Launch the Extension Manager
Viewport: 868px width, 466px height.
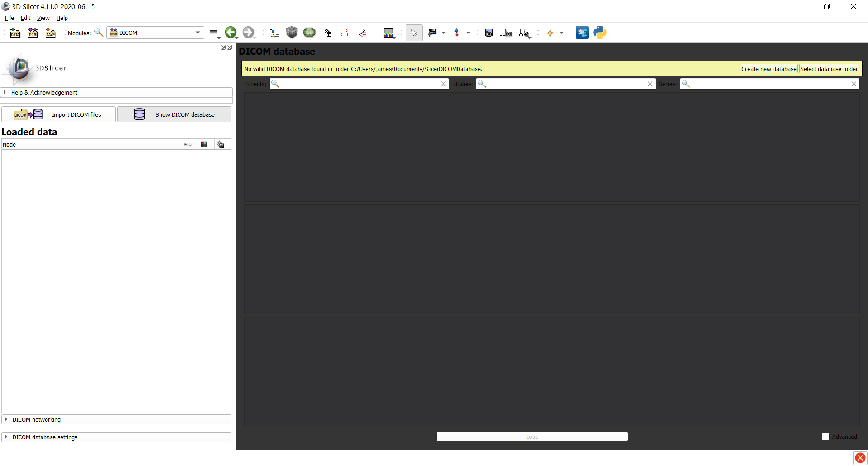[x=582, y=33]
